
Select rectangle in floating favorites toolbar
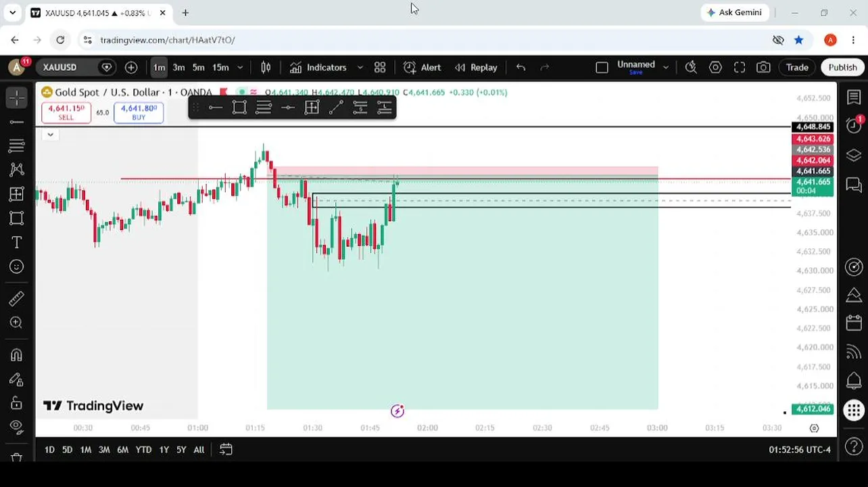(x=239, y=108)
